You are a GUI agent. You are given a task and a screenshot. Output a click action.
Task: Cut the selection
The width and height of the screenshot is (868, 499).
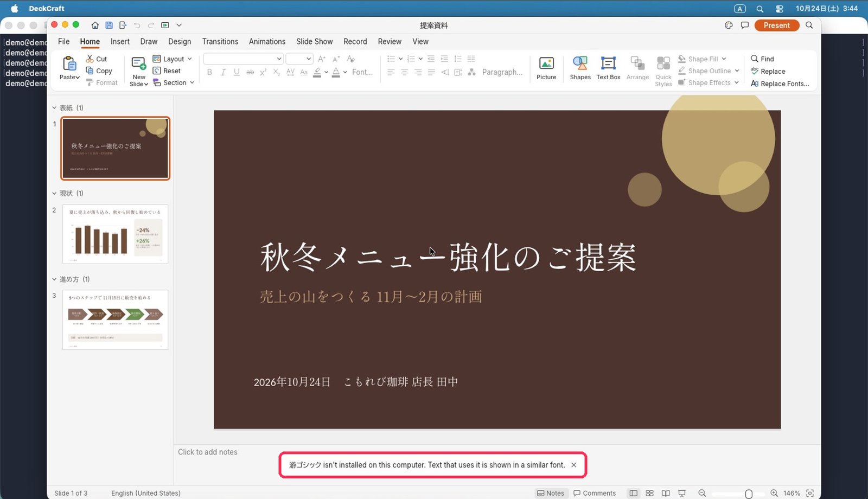[x=97, y=59]
